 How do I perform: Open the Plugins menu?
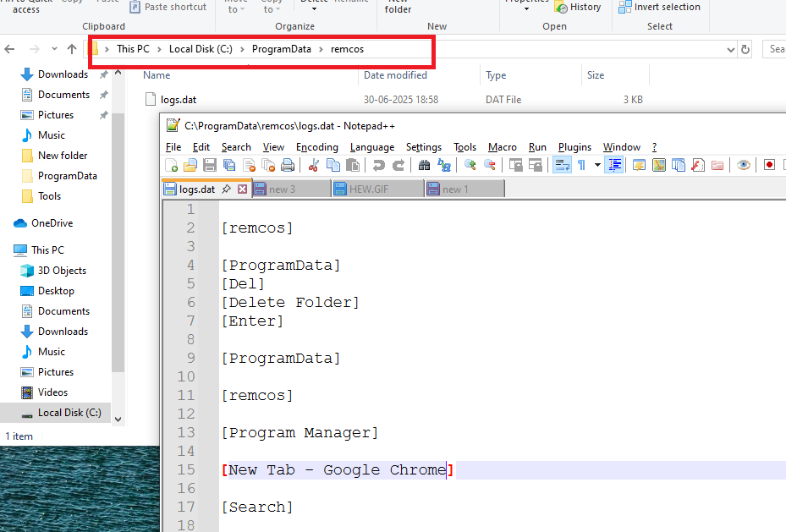(574, 147)
